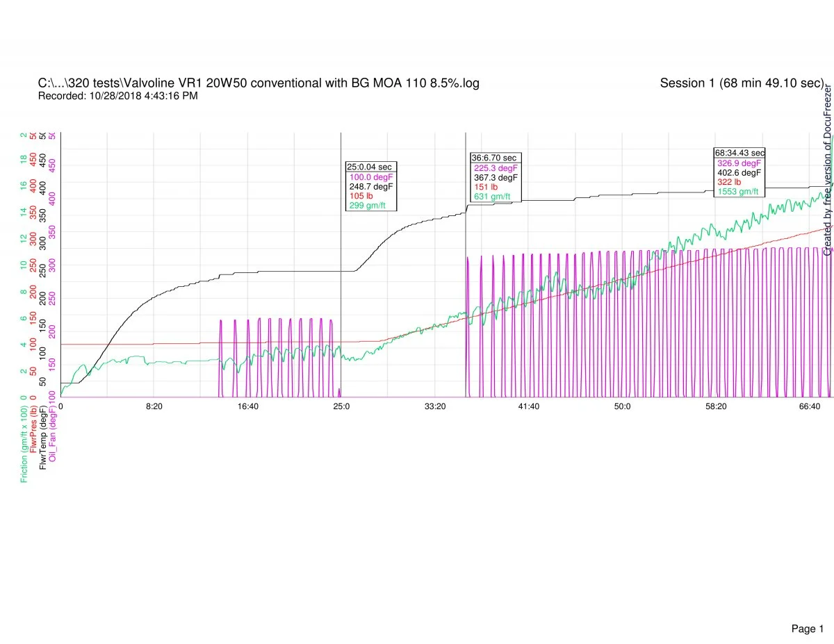Click the Recorded 10/28/2018 timestamp text
834x644 pixels.
(117, 96)
